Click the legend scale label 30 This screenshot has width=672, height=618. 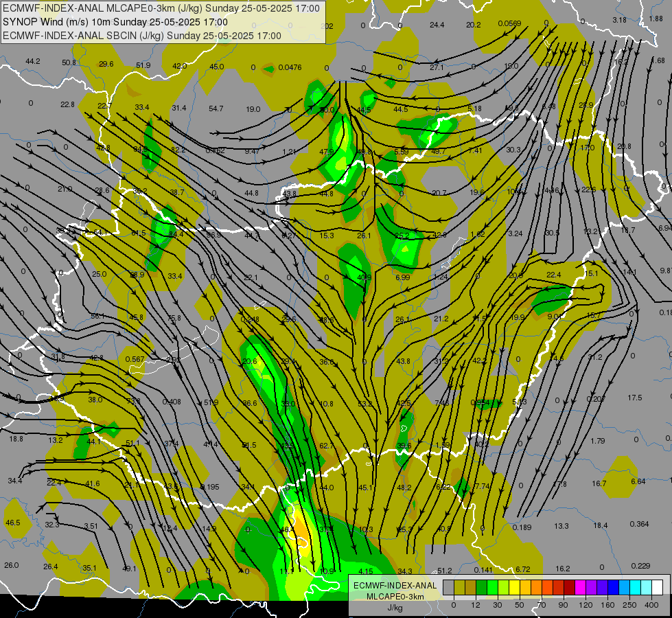point(497,605)
